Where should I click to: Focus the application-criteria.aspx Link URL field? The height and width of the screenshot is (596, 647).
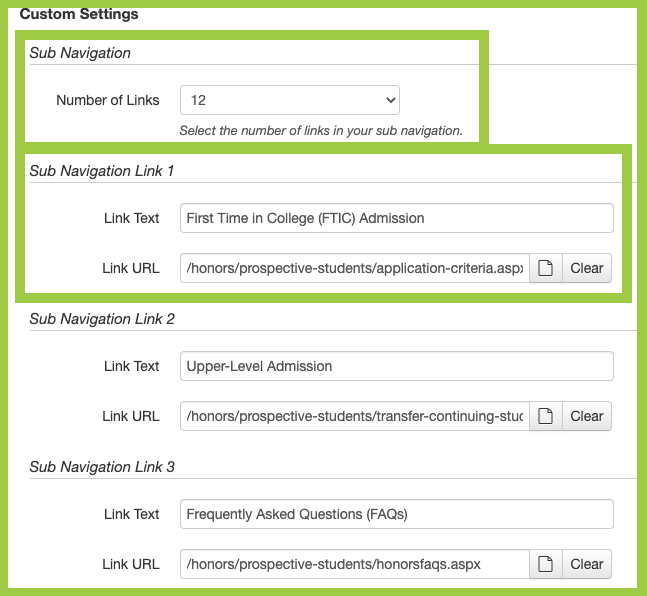(354, 268)
